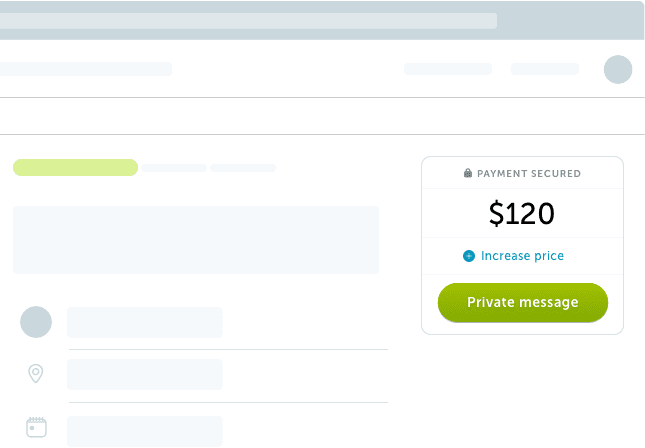Click the plus icon next to Increase price

pos(469,256)
